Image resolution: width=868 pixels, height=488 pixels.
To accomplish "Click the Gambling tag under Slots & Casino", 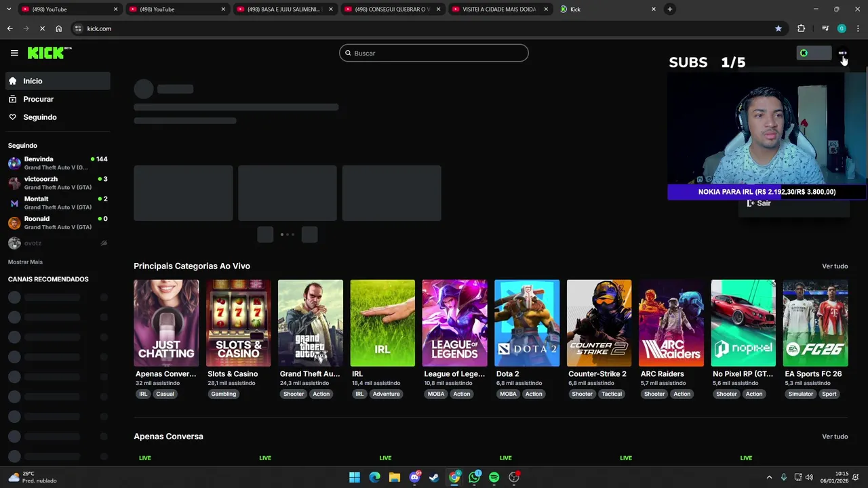I will coord(223,394).
